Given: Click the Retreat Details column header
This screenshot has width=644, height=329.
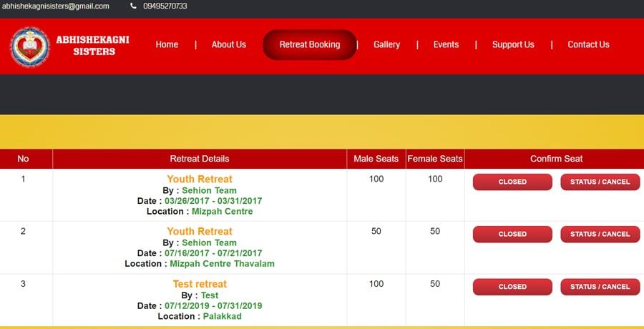Looking at the screenshot, I should click(200, 159).
